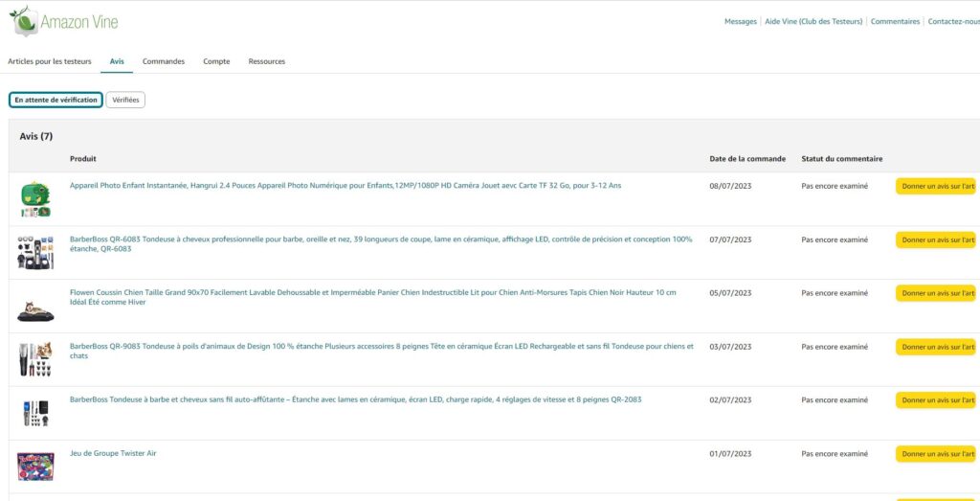Open the BarberBoss QR-2083 thumbnail

(x=35, y=414)
